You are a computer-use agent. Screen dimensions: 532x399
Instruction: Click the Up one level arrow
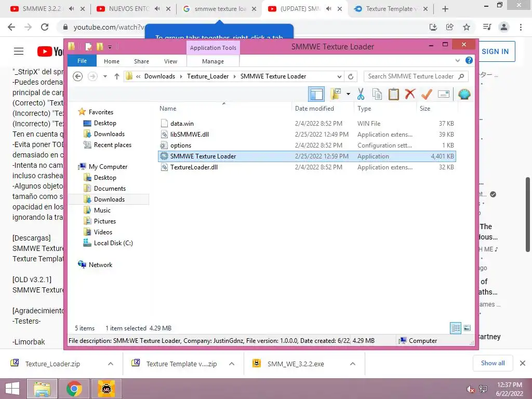tap(117, 76)
